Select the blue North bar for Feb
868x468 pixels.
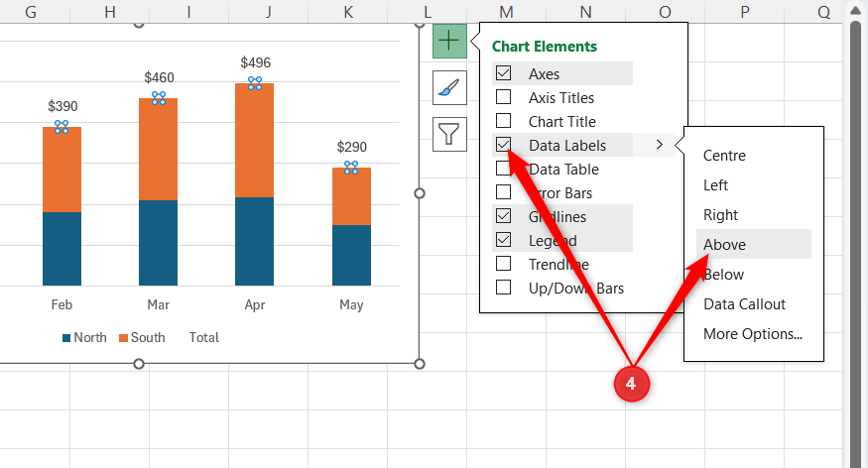(62, 249)
